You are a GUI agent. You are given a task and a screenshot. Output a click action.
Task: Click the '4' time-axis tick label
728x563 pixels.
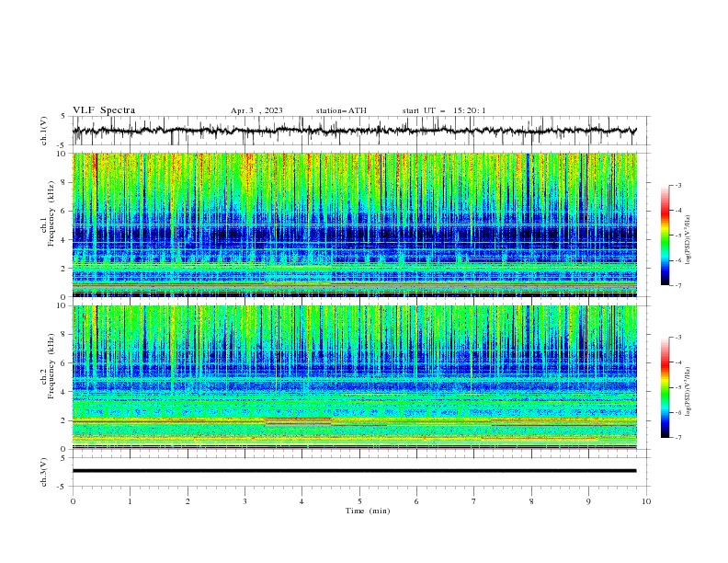[301, 501]
